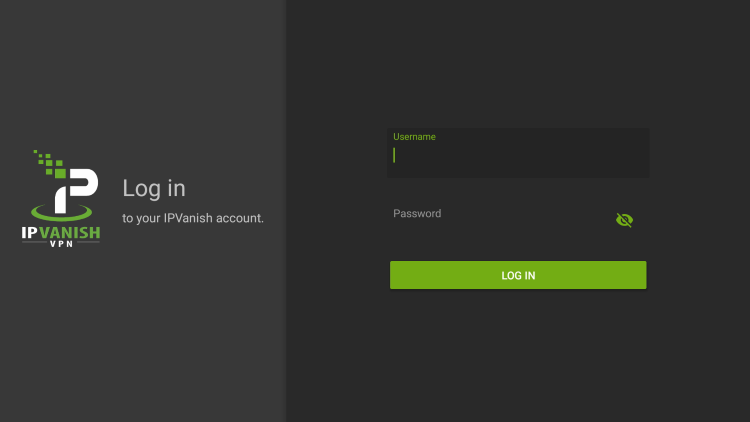Click the green VANISH letters in the wordmark
The image size is (750, 422).
pyautogui.click(x=69, y=233)
